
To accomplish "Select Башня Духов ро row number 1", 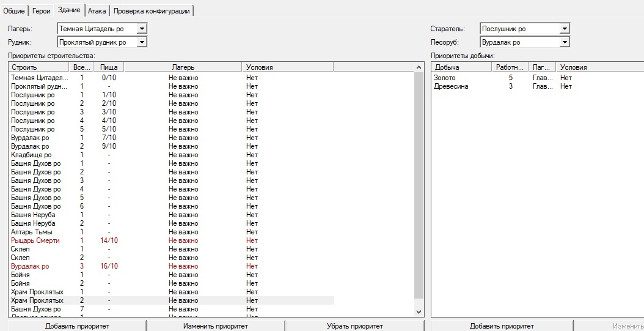I will [x=171, y=163].
